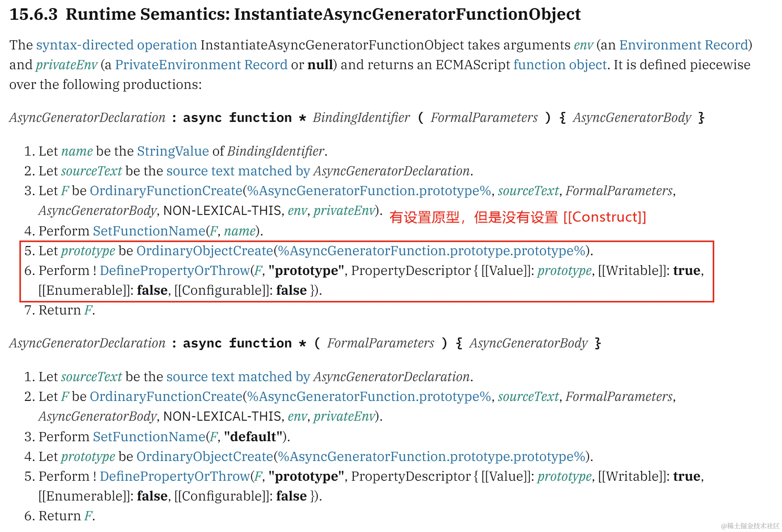The width and height of the screenshot is (782, 532).
Task: Click source text matched by in first algorithm
Action: (238, 171)
